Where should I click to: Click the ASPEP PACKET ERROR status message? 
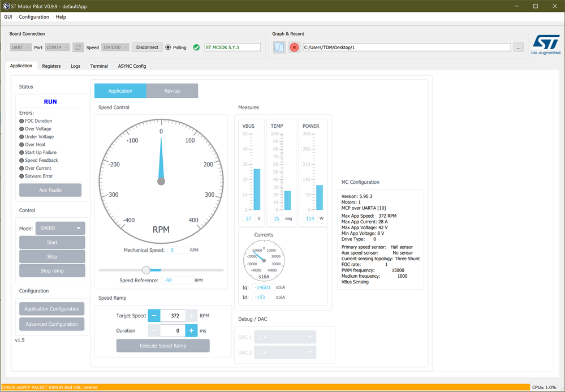[49, 387]
